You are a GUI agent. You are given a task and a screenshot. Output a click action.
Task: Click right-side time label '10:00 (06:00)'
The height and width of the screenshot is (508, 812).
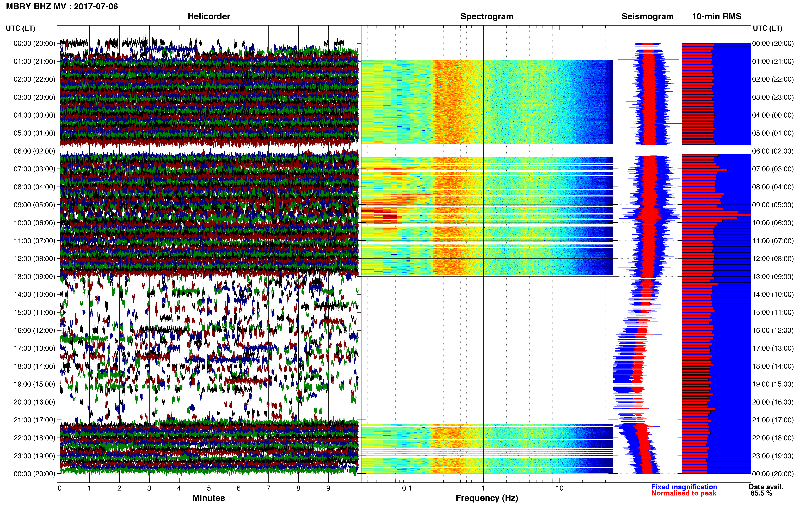(x=773, y=223)
